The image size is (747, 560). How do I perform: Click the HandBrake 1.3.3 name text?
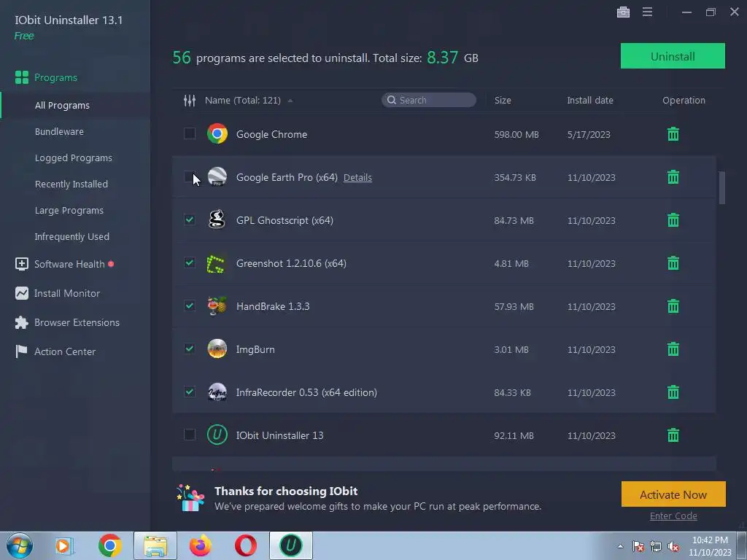point(273,306)
